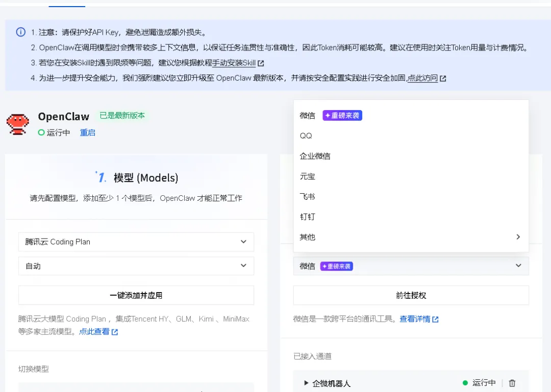
Task: Choose 飞书 from the channel list
Action: [411, 196]
